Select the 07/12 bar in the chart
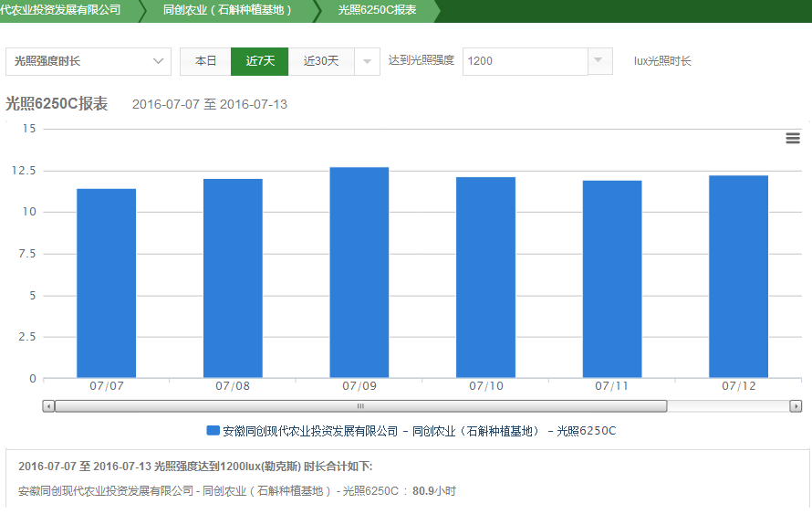Image resolution: width=812 pixels, height=514 pixels. 738,277
